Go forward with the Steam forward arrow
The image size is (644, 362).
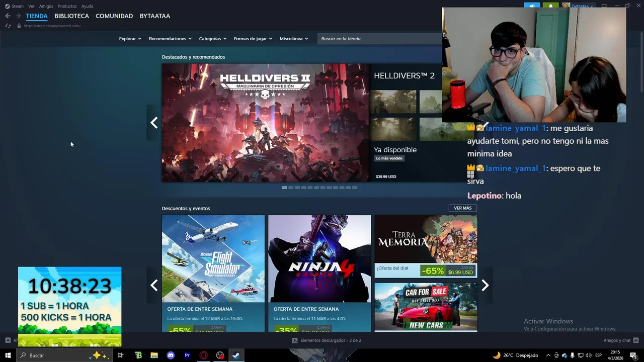click(18, 16)
